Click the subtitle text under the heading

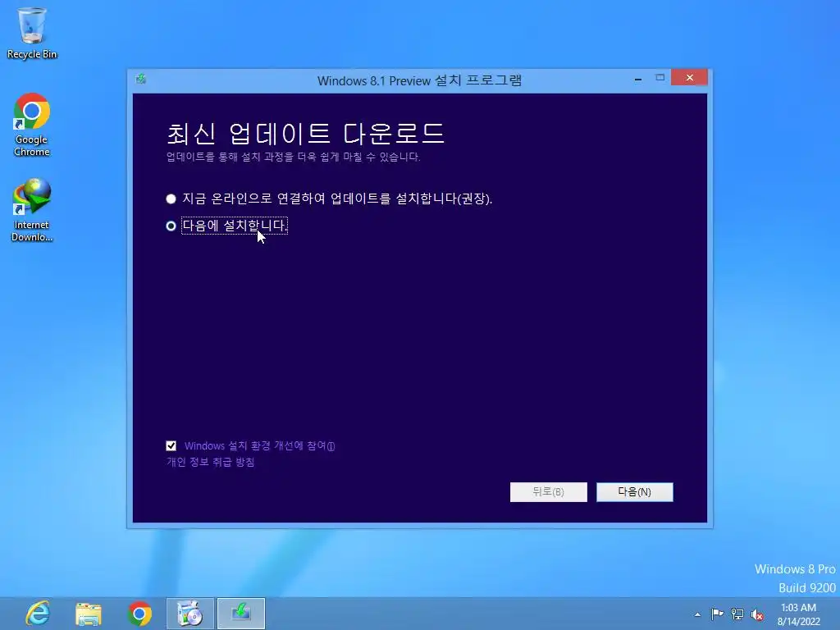click(293, 157)
